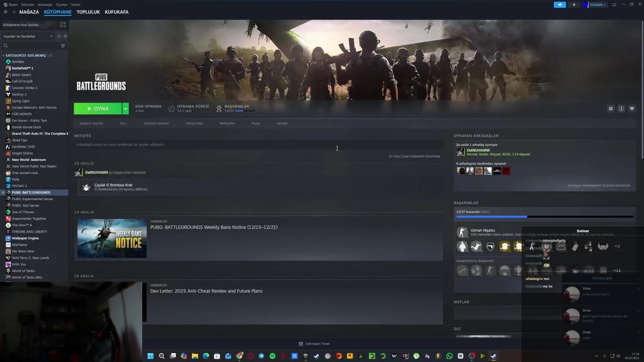This screenshot has height=362, width=644.
Task: Select Wallpaper Engine in library
Action: point(25,238)
